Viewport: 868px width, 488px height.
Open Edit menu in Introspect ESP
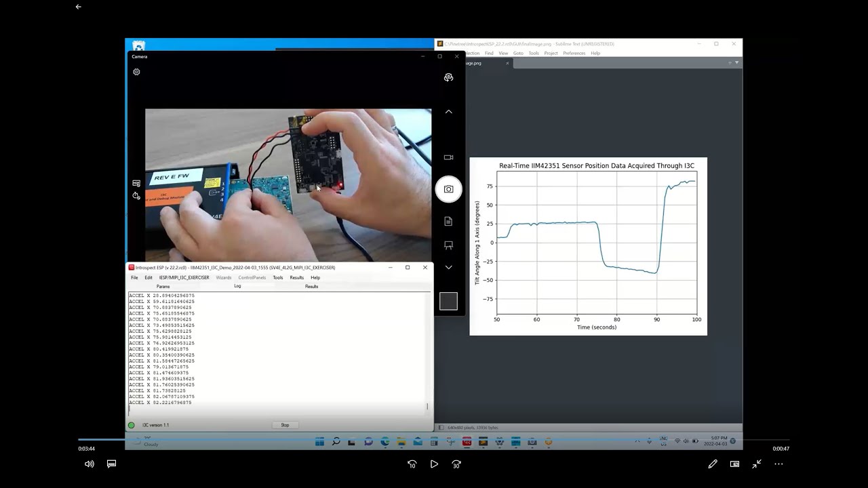coord(149,278)
